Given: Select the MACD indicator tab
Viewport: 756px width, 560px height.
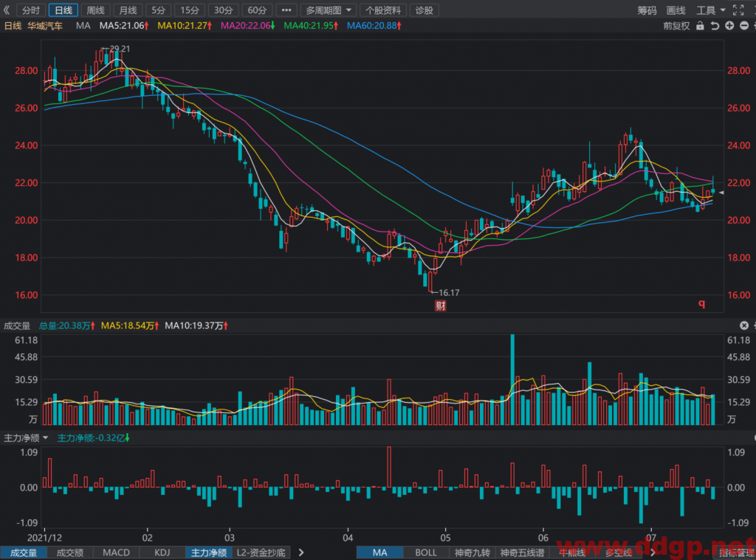Looking at the screenshot, I should point(116,553).
